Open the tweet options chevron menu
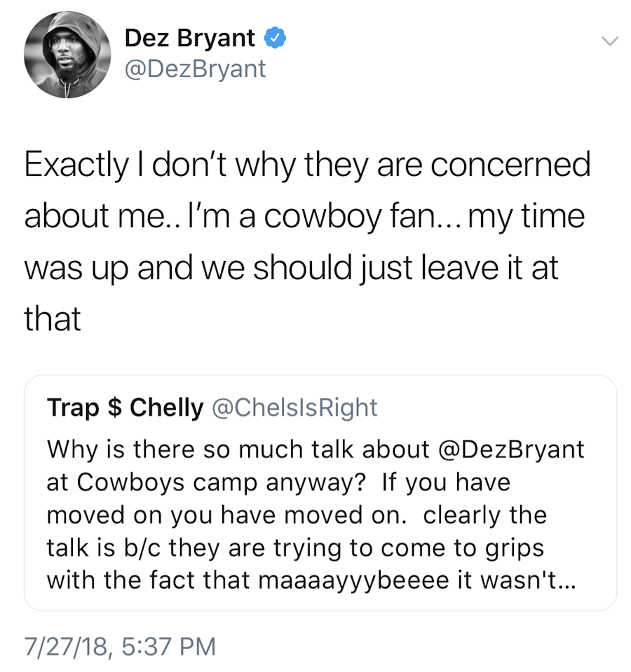Screen dimensions: 631x672 point(609,41)
